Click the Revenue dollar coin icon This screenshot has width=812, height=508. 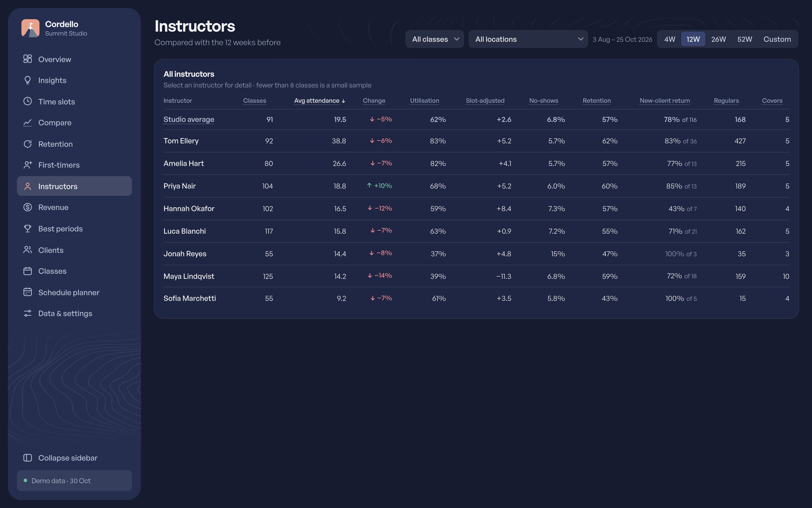click(x=28, y=207)
